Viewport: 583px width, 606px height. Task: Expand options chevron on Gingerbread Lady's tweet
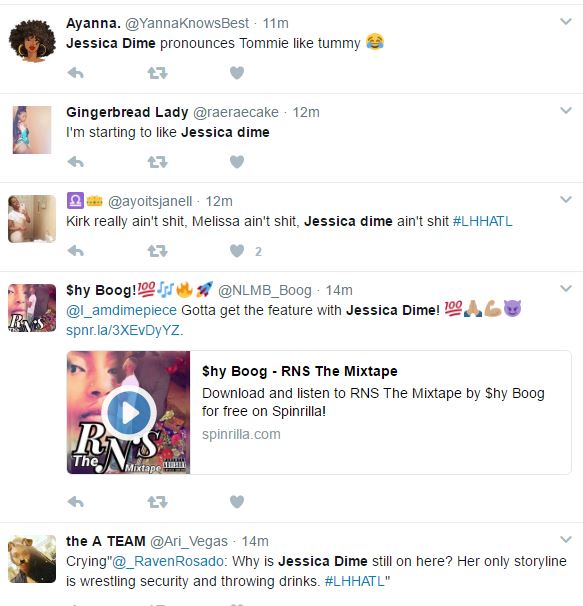pyautogui.click(x=566, y=111)
